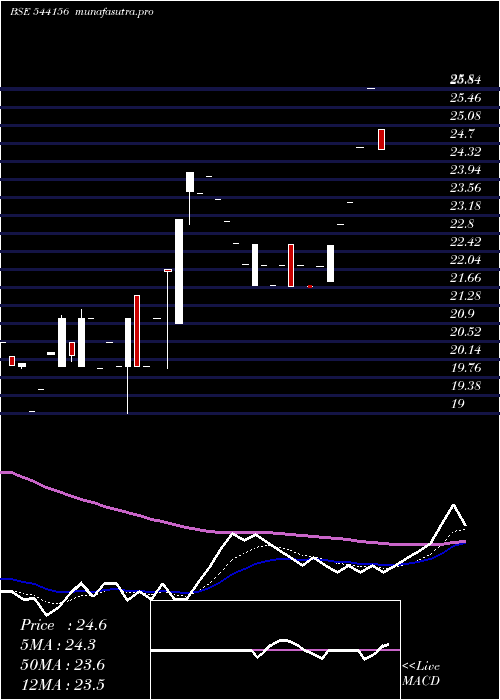Click the 21.66 price axis label
The width and height of the screenshot is (500, 700).
tap(466, 278)
